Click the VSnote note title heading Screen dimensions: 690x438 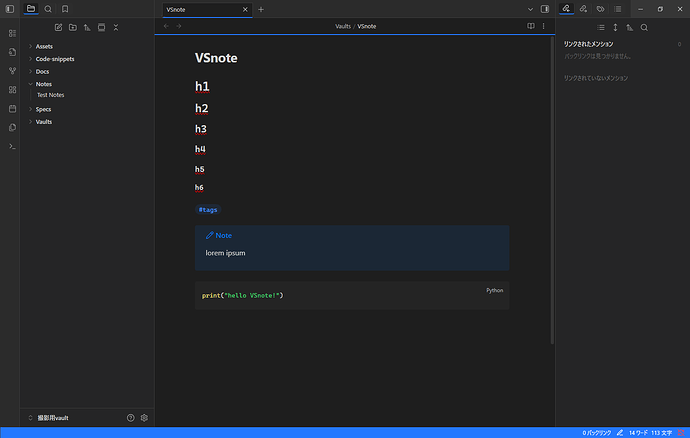tap(216, 58)
